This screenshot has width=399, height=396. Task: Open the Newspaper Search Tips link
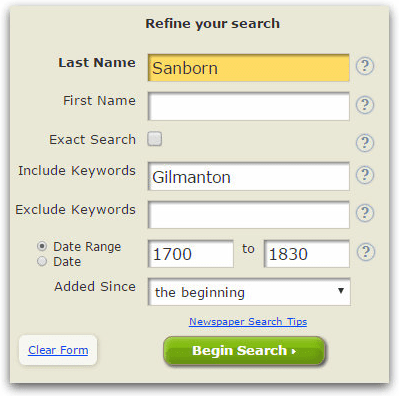[x=248, y=322]
